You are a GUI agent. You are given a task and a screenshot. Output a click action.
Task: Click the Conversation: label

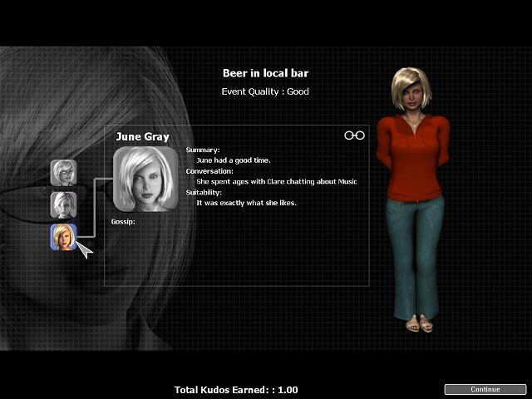[209, 171]
